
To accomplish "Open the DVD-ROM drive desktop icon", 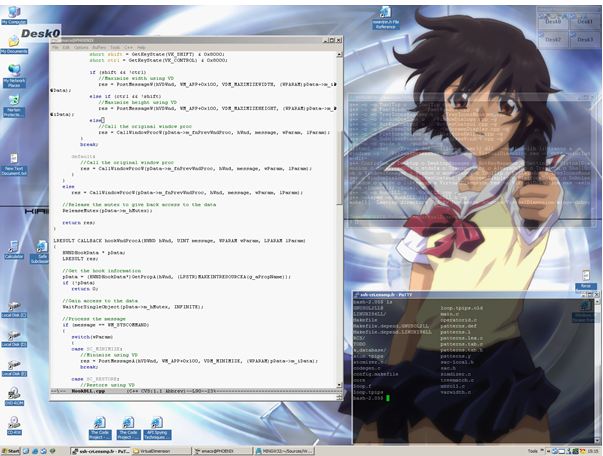I will 14,396.
